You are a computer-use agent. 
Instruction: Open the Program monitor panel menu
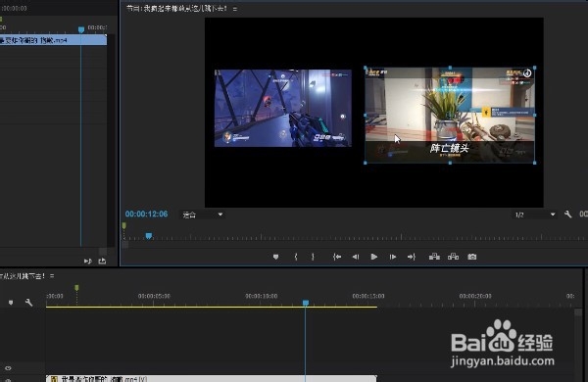pyautogui.click(x=235, y=9)
